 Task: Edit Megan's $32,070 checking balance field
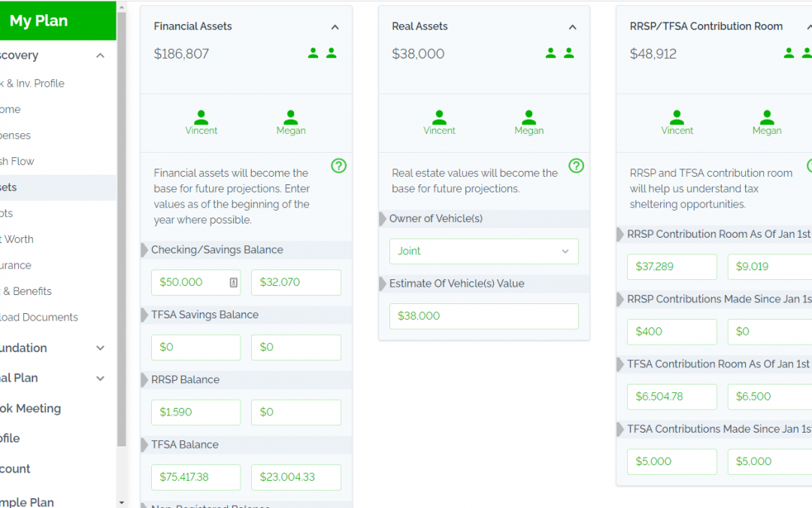pos(295,282)
